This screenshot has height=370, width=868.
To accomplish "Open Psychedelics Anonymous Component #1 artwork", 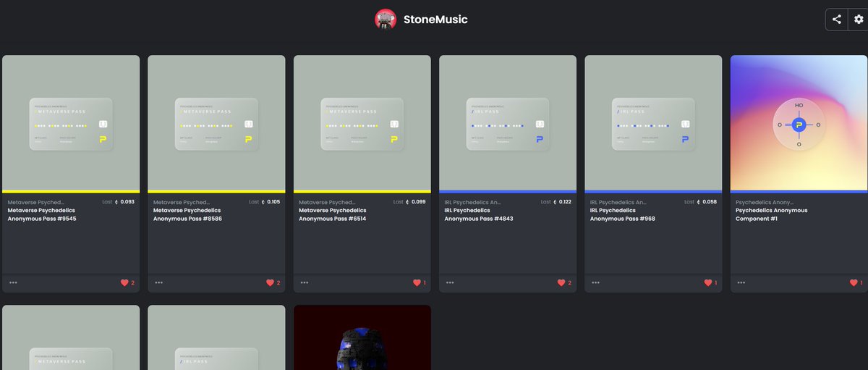I will [x=799, y=123].
